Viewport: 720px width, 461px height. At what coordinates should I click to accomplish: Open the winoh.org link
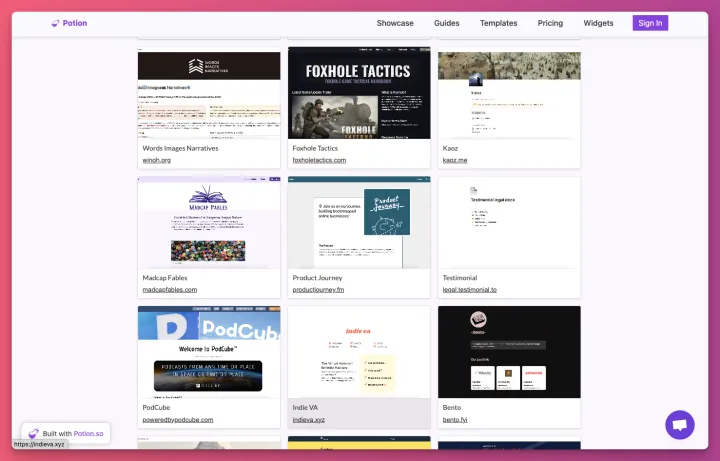(x=157, y=160)
